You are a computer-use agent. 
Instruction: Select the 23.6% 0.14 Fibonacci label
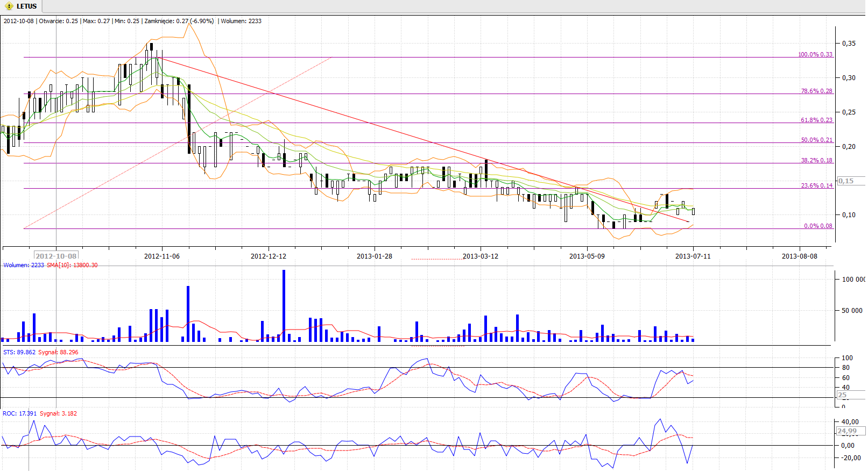pos(816,185)
